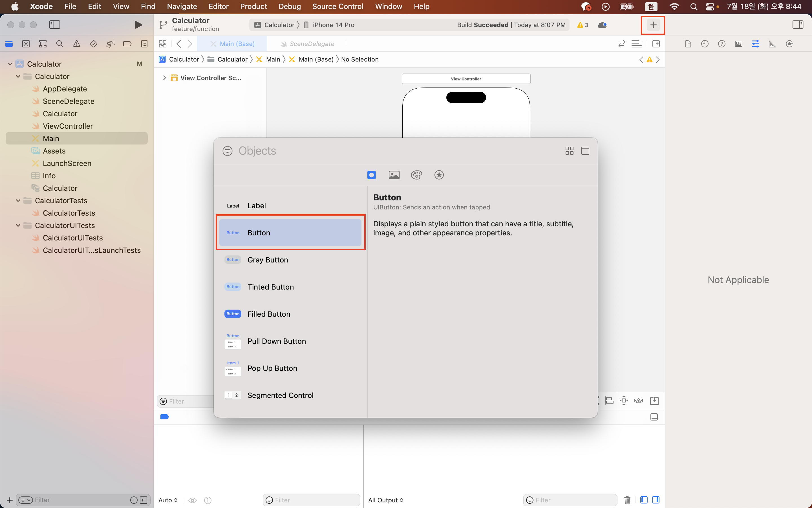Open the Library with the plus button

coord(653,25)
